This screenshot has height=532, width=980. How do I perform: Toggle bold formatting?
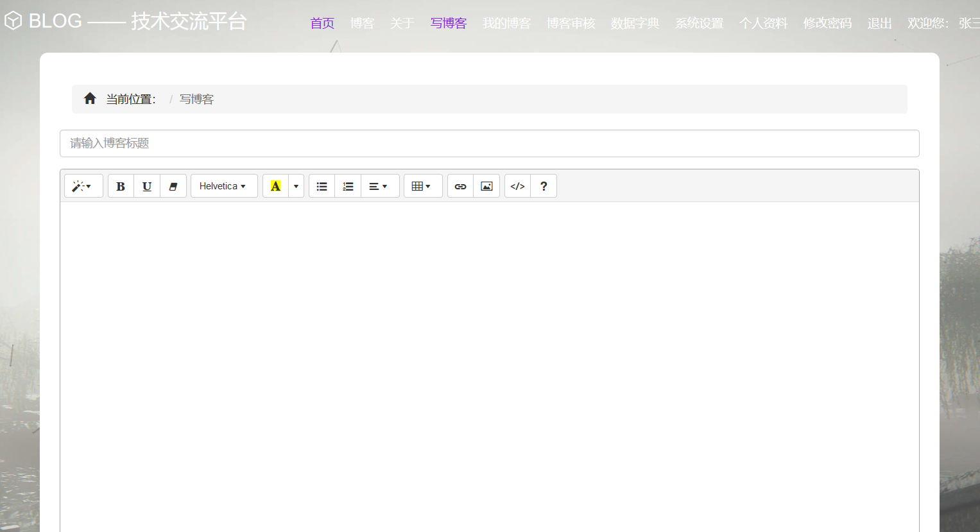tap(121, 186)
